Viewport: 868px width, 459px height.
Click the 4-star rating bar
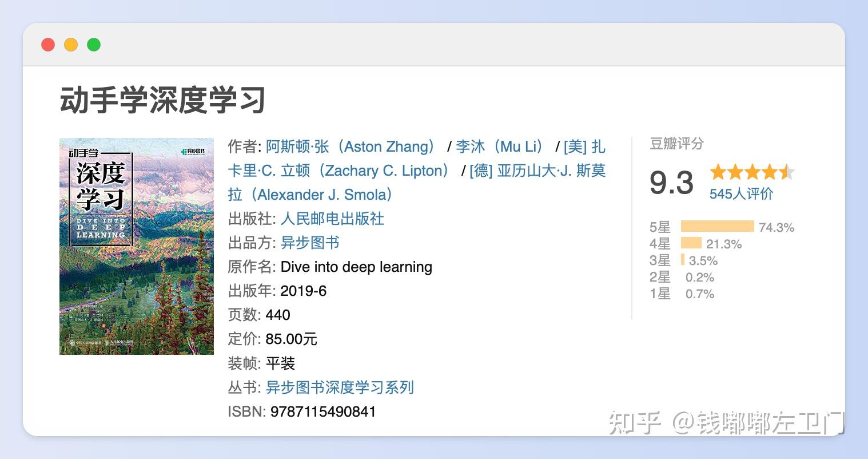(x=692, y=244)
